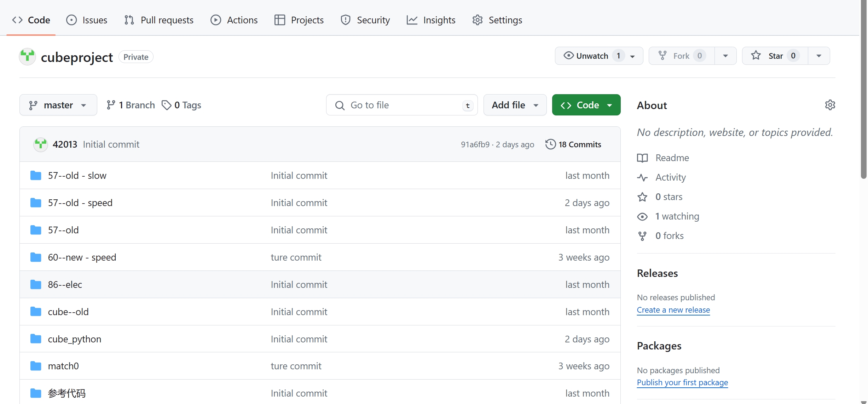Click Publish your first package link
The height and width of the screenshot is (404, 868).
(682, 383)
